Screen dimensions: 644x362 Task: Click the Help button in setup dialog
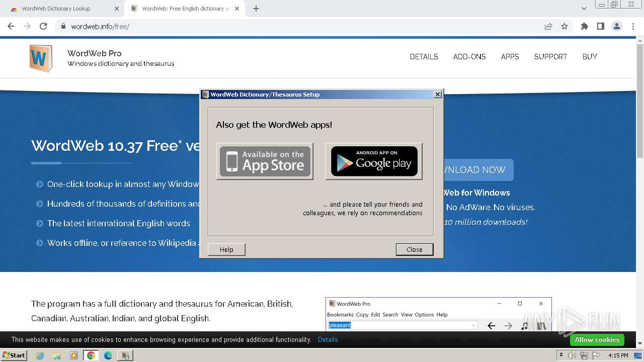pos(226,249)
